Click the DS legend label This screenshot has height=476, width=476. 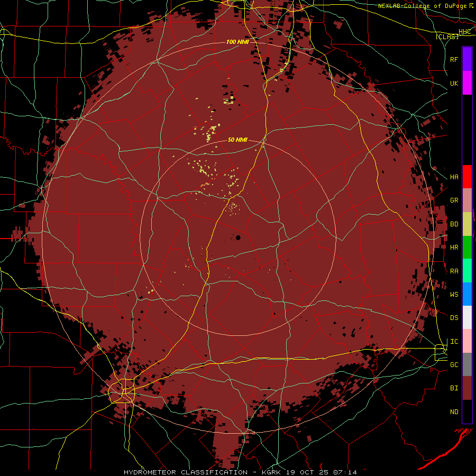454,318
